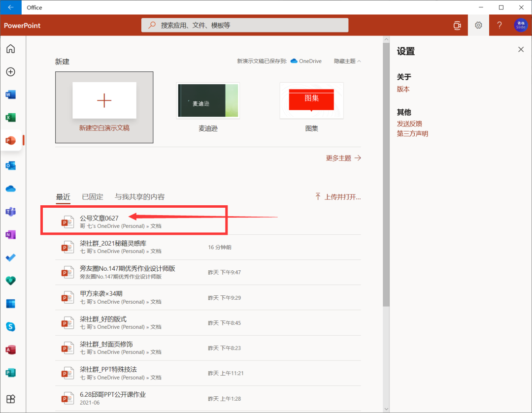
Task: Show all apps grid icon
Action: click(10, 399)
